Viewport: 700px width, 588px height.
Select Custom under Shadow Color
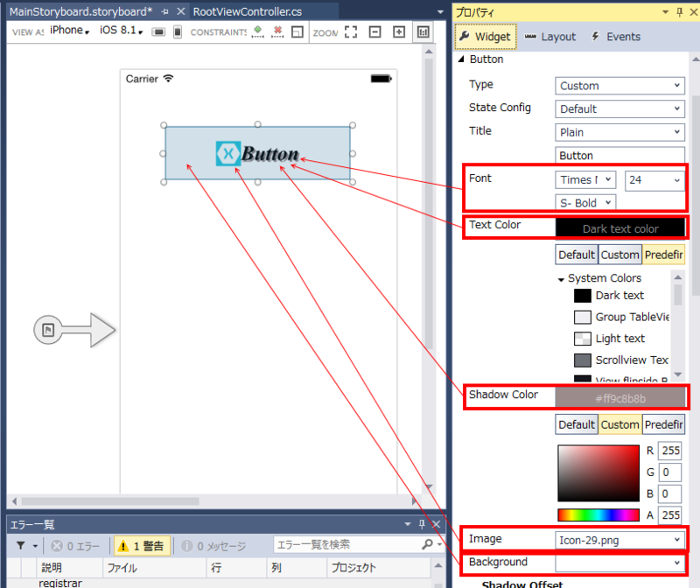(619, 424)
